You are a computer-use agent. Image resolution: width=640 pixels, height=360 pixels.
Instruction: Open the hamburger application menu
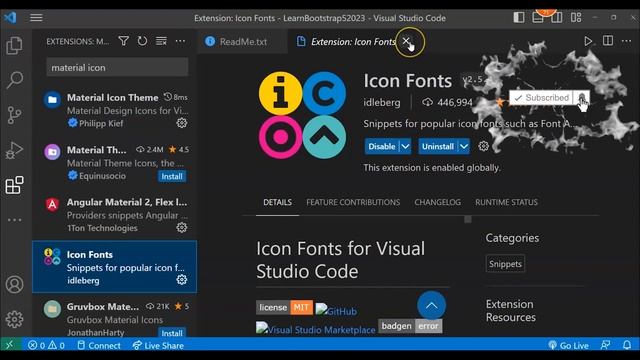pos(36,18)
